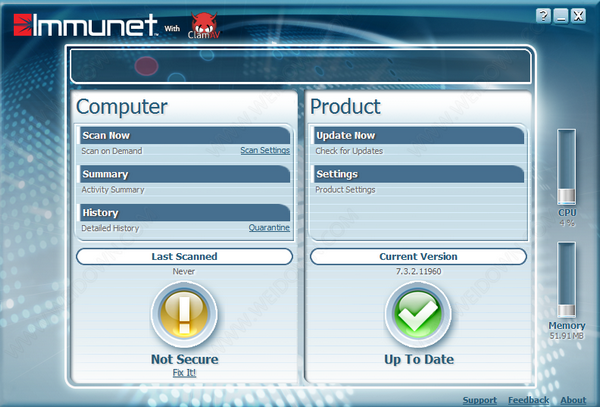
Task: Click the Fix It! link
Action: point(184,373)
